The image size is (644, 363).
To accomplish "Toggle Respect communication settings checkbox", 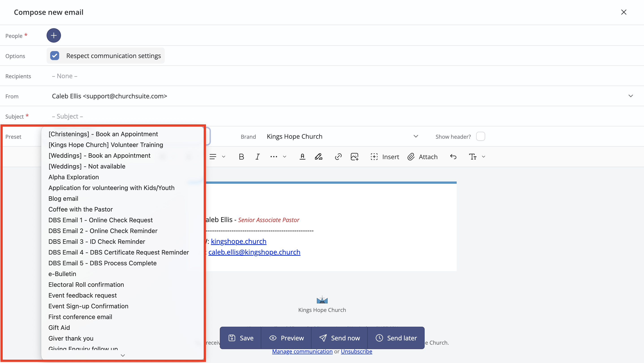I will [x=54, y=56].
